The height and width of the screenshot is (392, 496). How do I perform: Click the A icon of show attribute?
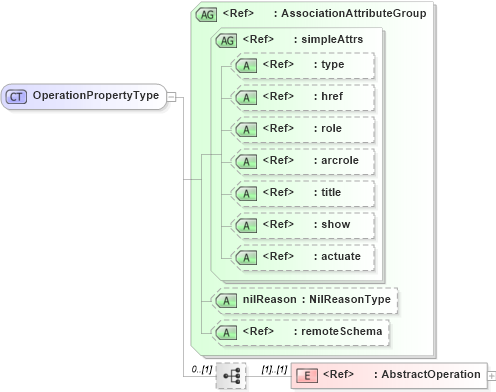pyautogui.click(x=246, y=225)
